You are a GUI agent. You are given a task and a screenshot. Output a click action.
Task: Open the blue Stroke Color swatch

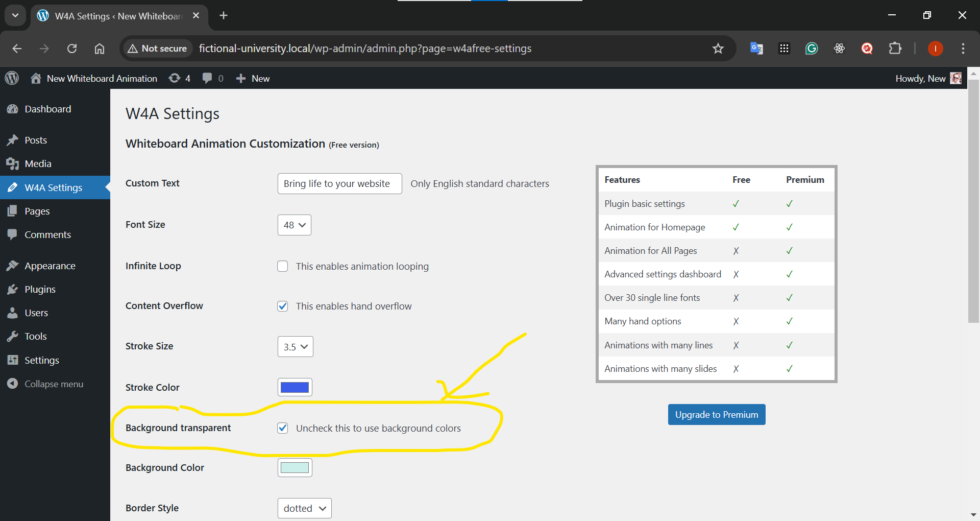pyautogui.click(x=295, y=387)
